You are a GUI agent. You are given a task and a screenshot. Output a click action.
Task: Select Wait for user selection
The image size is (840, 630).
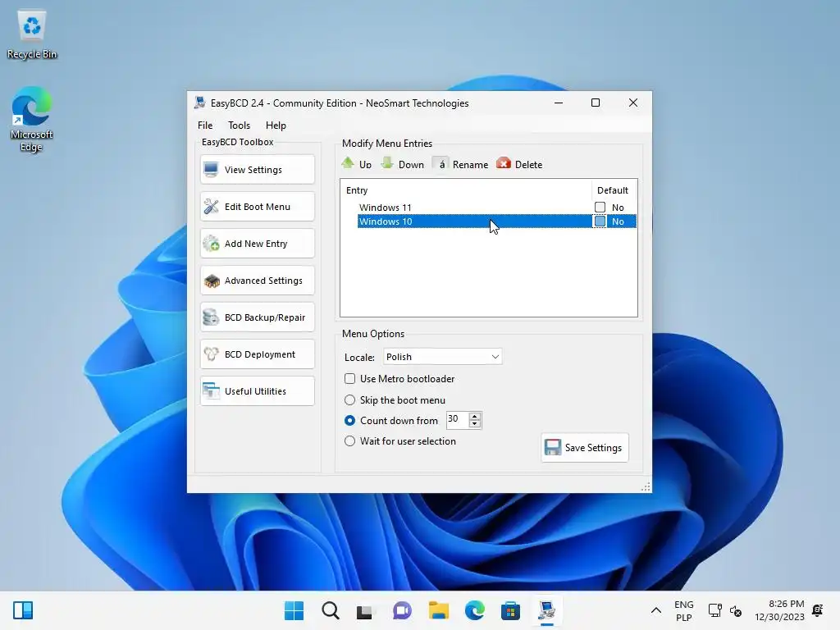349,441
